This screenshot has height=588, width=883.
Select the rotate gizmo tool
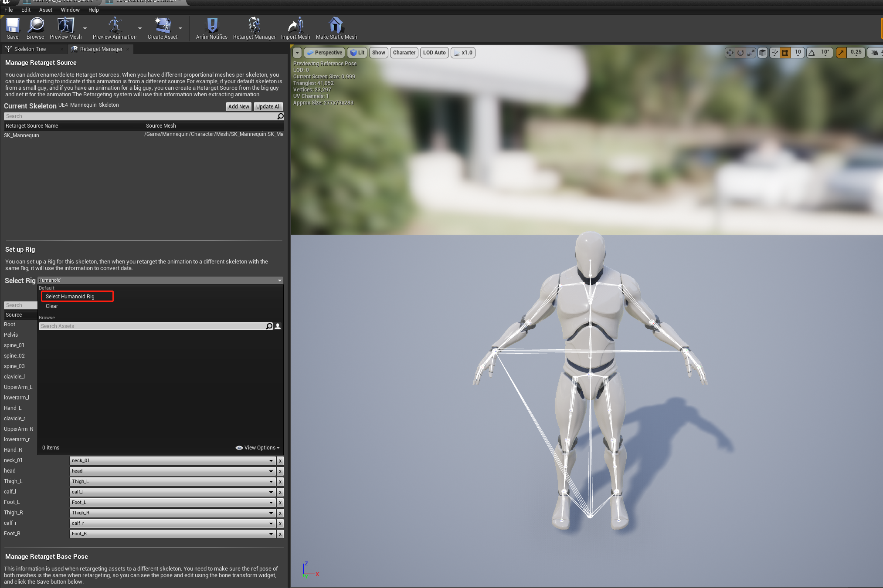click(x=740, y=53)
